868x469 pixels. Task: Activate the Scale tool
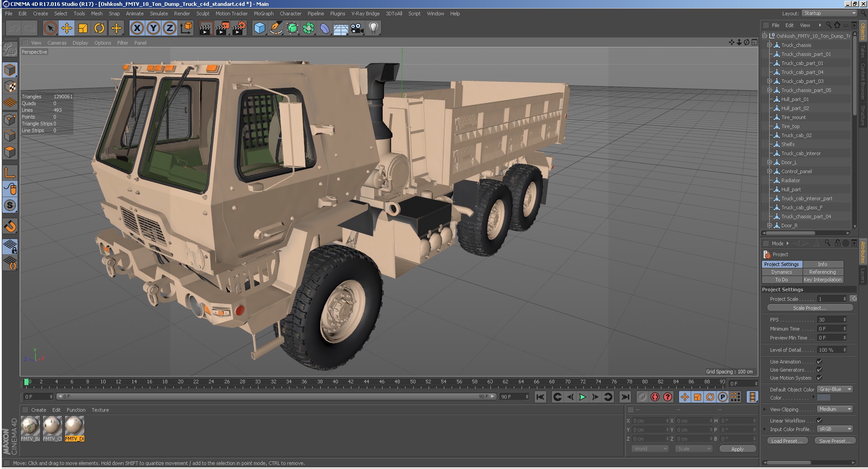pos(83,28)
